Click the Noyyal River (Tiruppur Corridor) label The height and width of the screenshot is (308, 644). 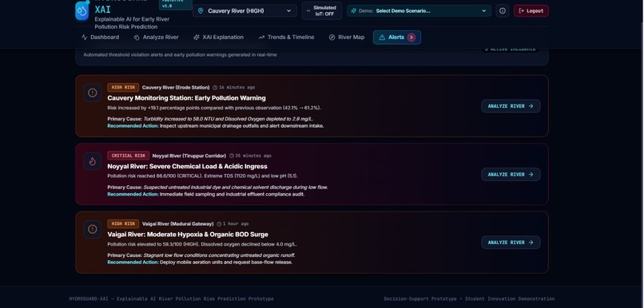pos(189,156)
